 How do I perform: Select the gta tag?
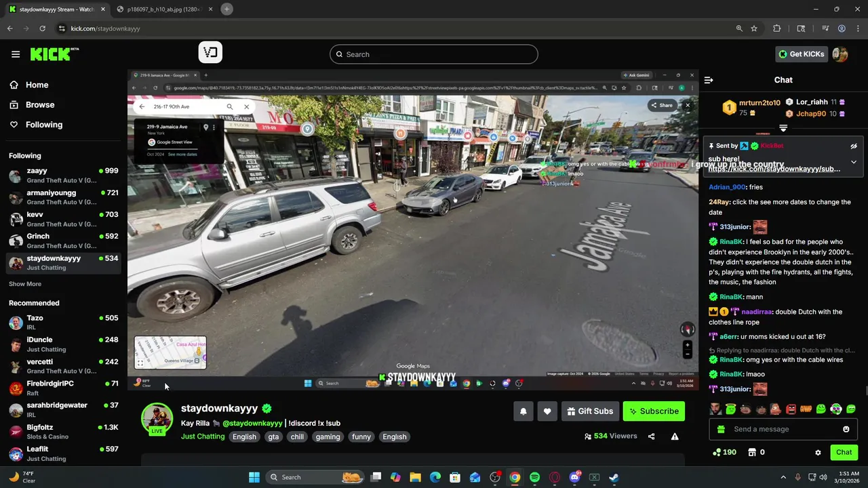pos(273,436)
